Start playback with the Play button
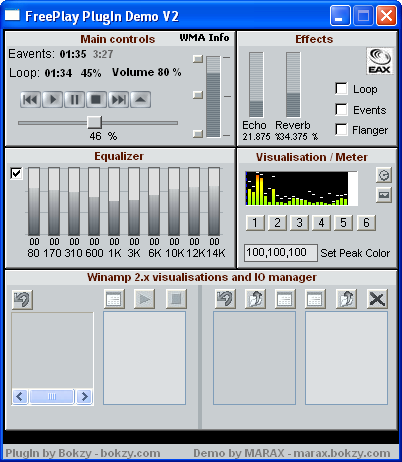402x462 pixels. 52,99
